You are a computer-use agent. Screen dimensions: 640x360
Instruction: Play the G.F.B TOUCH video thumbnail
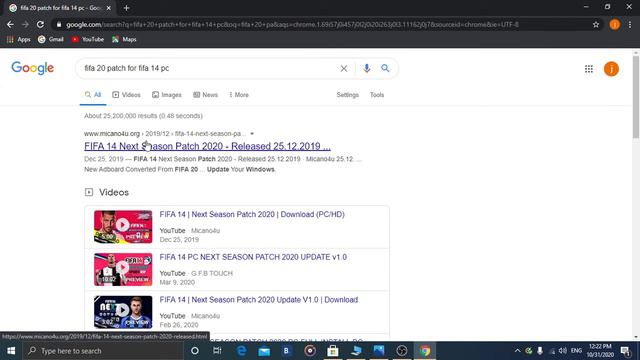(x=123, y=269)
